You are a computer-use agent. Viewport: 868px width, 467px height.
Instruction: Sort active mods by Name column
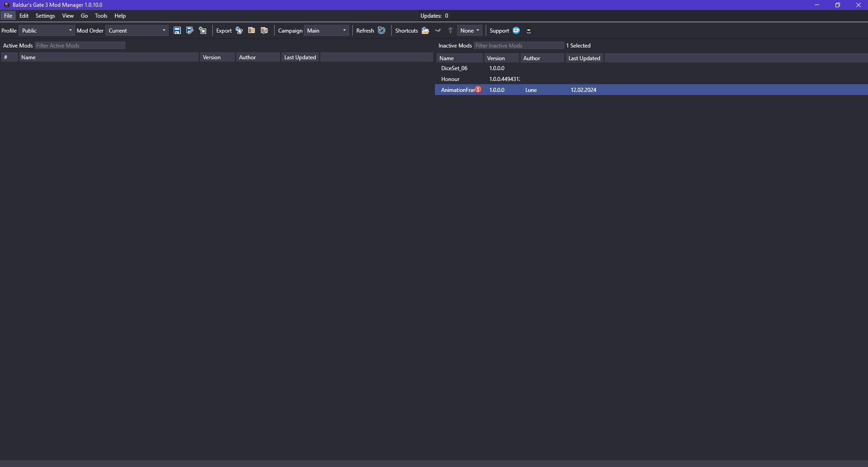(x=108, y=57)
